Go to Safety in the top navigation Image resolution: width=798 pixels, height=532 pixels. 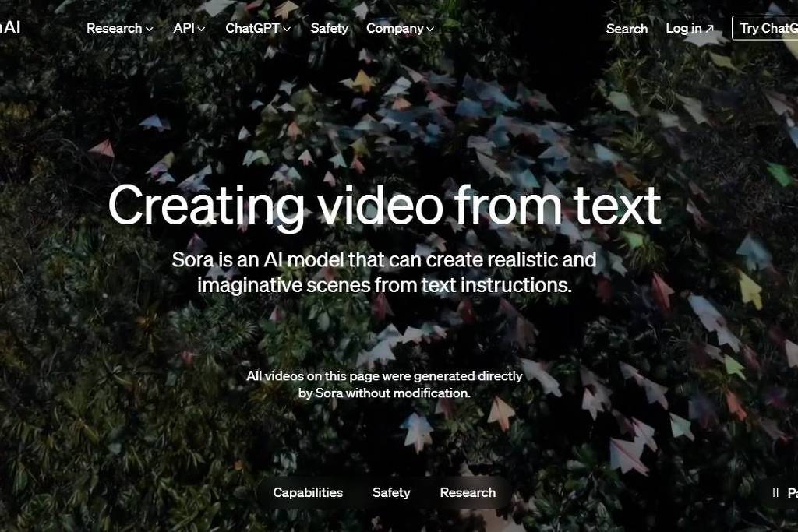pos(329,28)
